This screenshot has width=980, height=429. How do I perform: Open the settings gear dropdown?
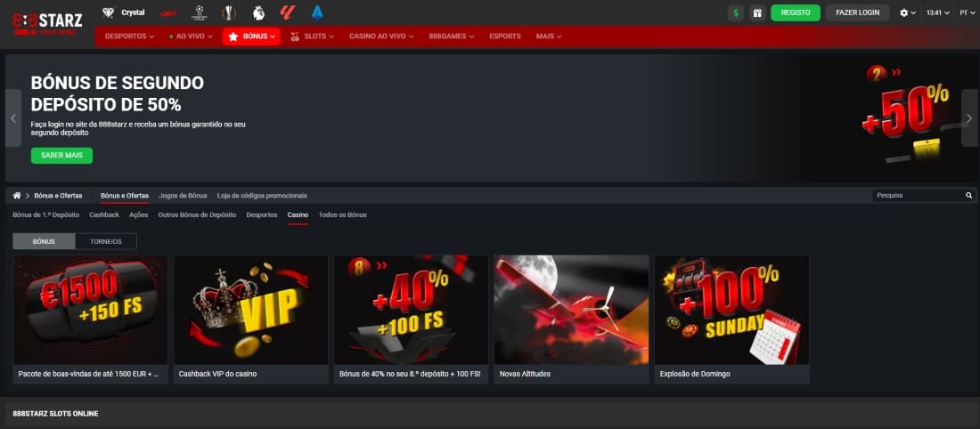(x=908, y=12)
